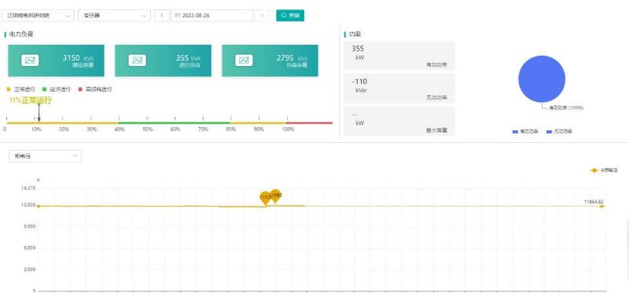
Task: Expand the 相电压 chart type dropdown
Action: (45, 156)
